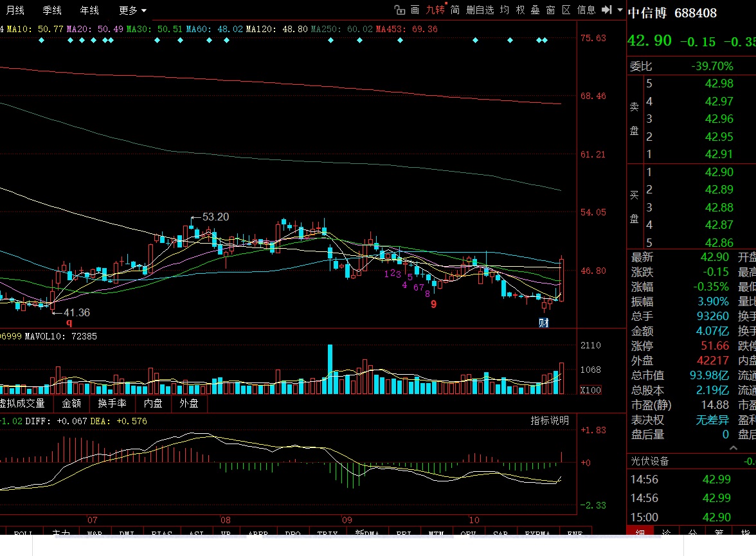Click 删自选 to remove from watchlist
Viewport: 756px width, 556px height.
point(480,10)
